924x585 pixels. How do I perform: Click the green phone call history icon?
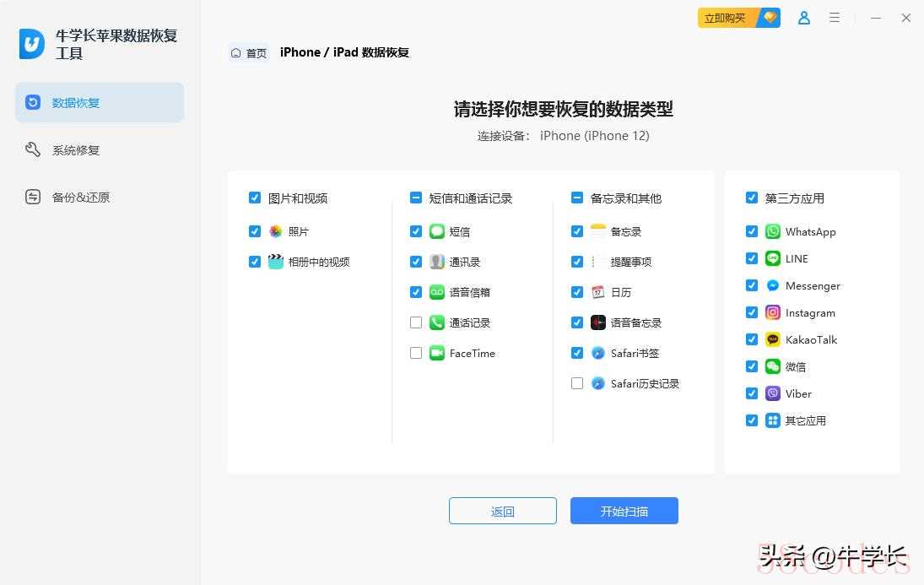coord(436,322)
